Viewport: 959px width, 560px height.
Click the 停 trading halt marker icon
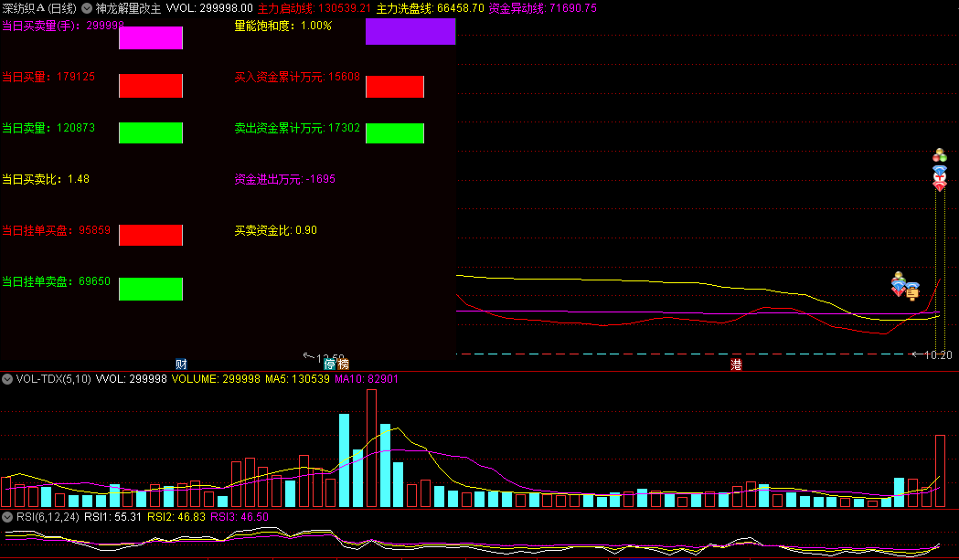click(330, 365)
